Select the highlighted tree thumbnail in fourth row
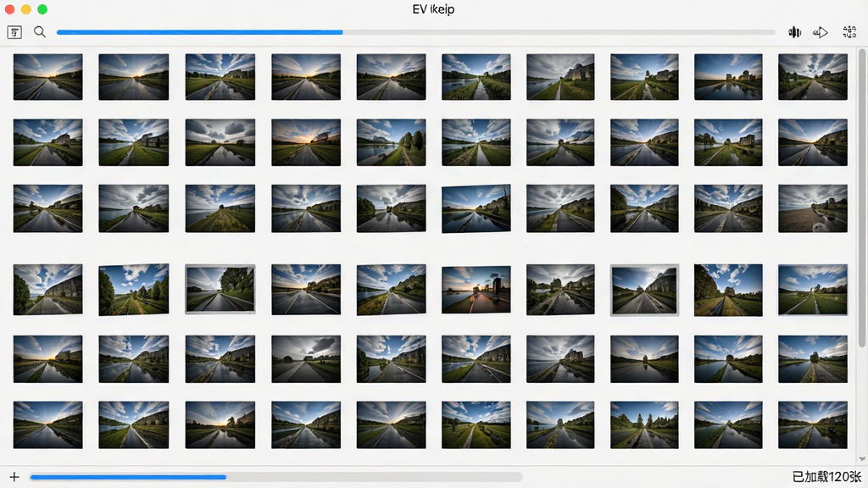This screenshot has width=868, height=488. click(220, 290)
